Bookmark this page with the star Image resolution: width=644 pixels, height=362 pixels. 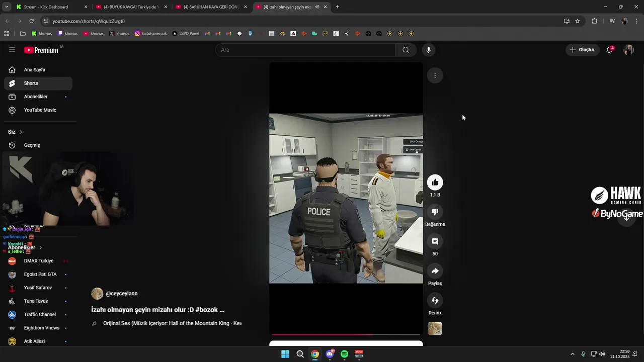pyautogui.click(x=578, y=21)
